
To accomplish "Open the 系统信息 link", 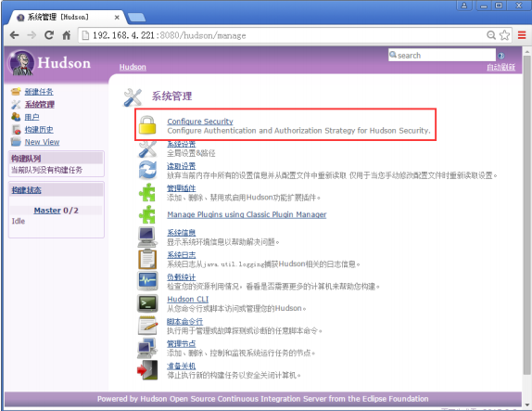I will click(x=181, y=233).
